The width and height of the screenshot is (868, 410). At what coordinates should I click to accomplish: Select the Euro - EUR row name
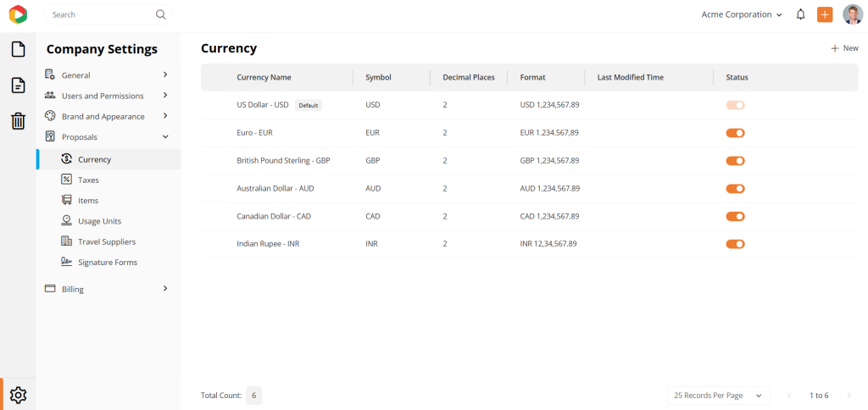pos(254,133)
